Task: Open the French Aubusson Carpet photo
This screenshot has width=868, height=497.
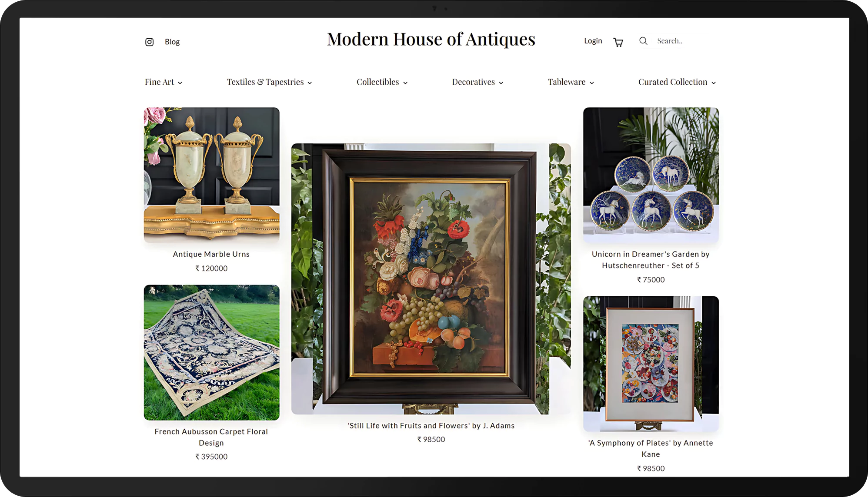Action: tap(212, 352)
